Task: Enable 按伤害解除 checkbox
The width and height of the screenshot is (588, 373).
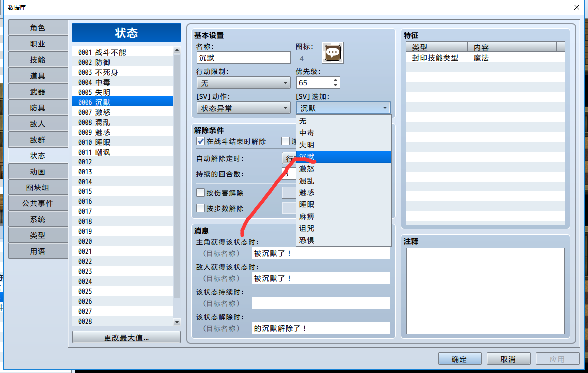Action: click(x=201, y=193)
